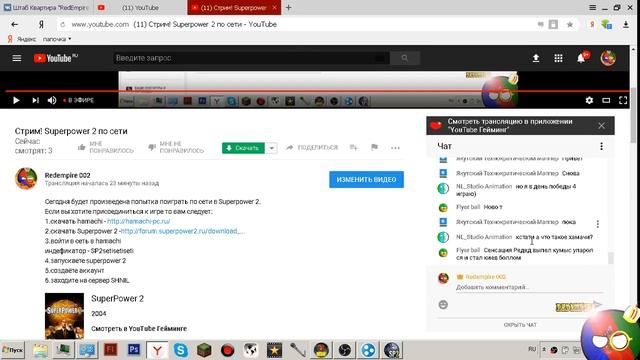Enter fullscreen mode in the player
The width and height of the screenshot is (640, 360).
(623, 100)
